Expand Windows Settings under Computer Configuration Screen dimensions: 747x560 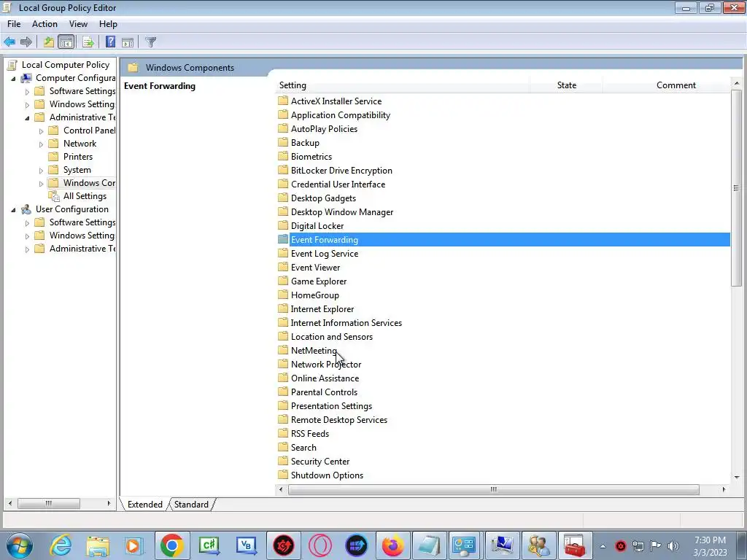click(27, 105)
